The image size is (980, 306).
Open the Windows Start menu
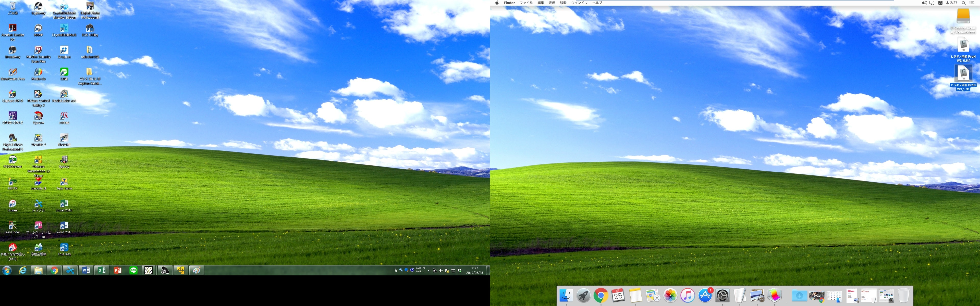tap(7, 270)
